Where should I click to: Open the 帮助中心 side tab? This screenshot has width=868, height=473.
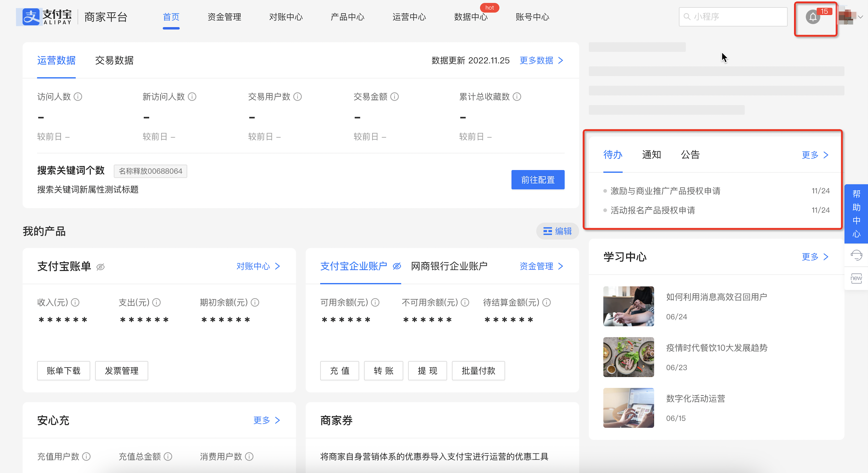856,213
